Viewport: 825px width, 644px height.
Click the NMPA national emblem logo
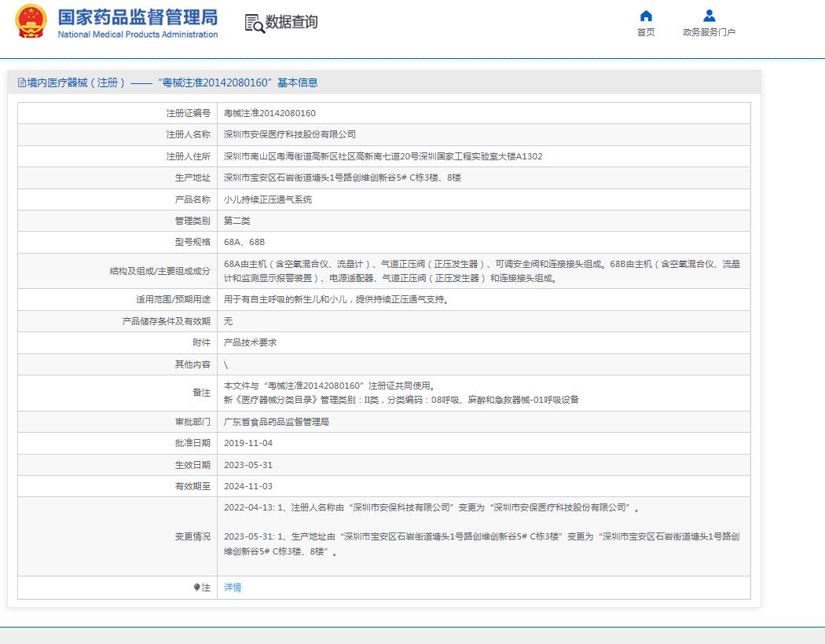pos(31,22)
